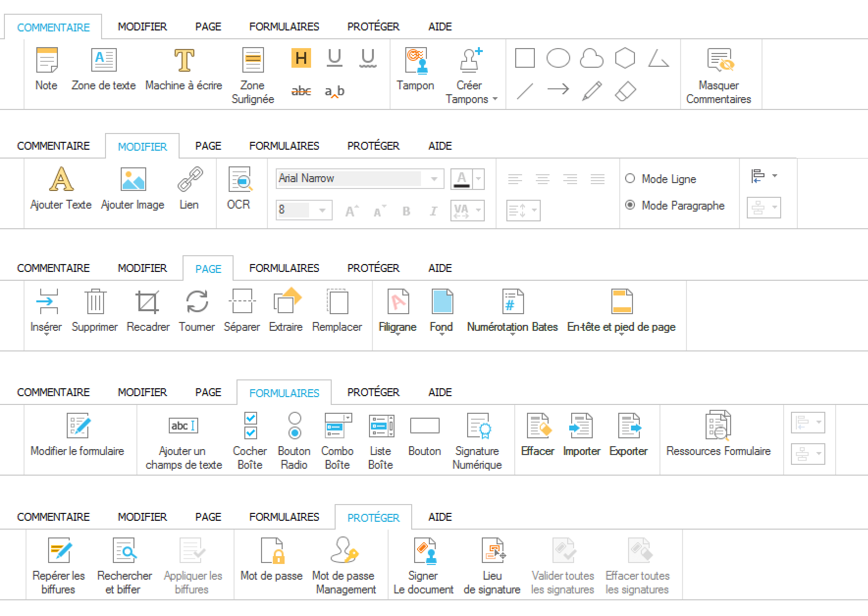The width and height of the screenshot is (868, 616).
Task: Expand the Filigrane watermark dropdown
Action: point(398,334)
